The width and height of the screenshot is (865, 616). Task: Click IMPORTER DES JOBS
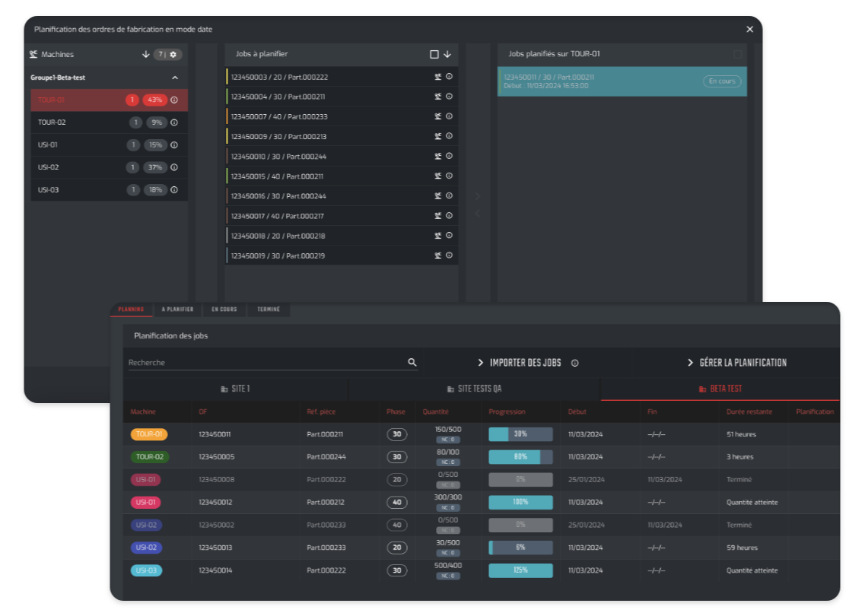(x=525, y=363)
